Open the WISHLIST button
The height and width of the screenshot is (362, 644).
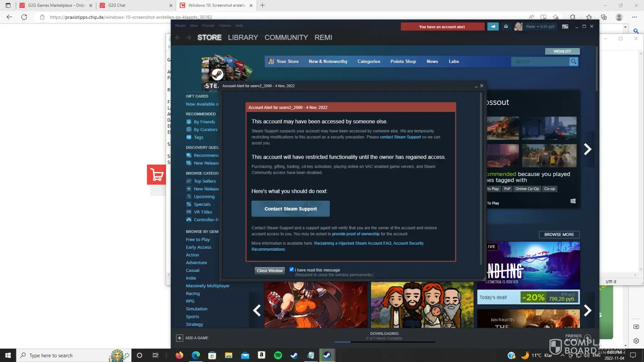click(x=562, y=51)
